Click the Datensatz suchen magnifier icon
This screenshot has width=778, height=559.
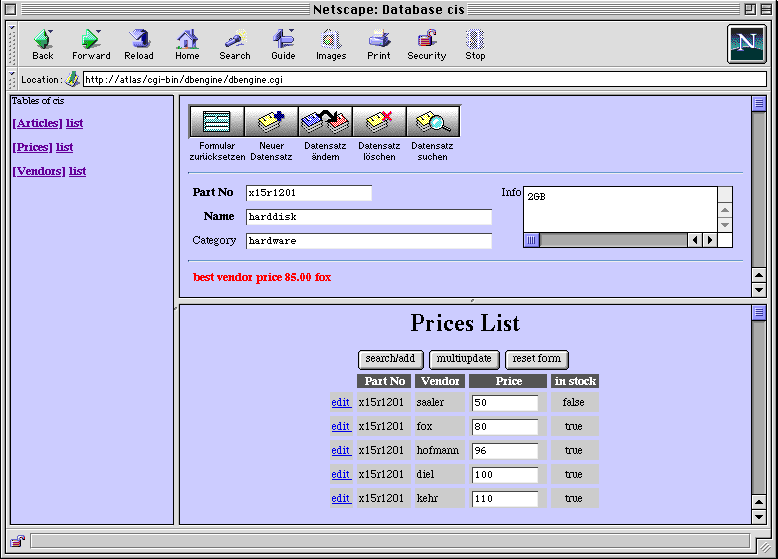click(433, 122)
